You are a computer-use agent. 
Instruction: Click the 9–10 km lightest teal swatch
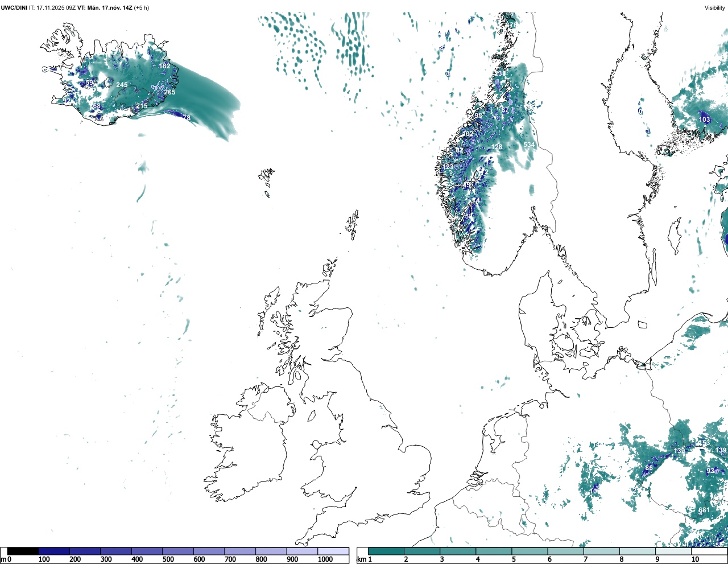click(x=673, y=551)
